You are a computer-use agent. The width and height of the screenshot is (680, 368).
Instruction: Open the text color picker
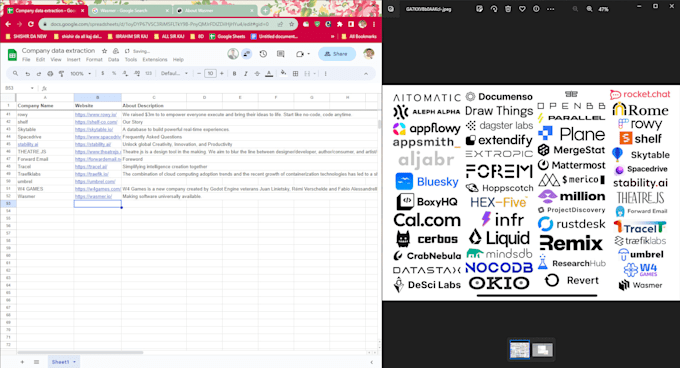click(x=269, y=74)
